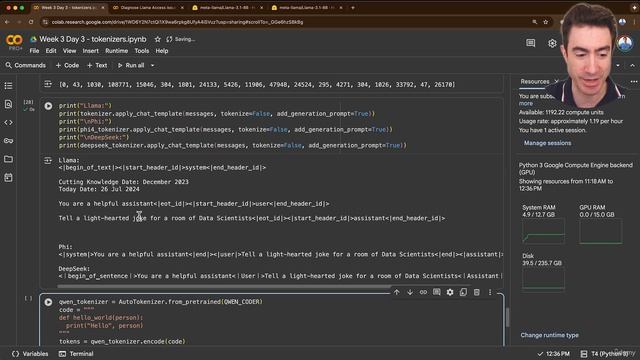
Task: Collapse the header with the chevron arrow
Action: click(x=632, y=65)
